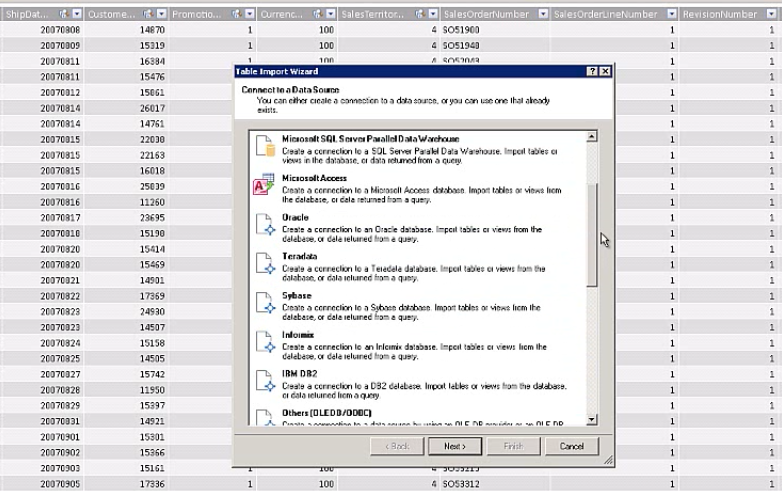Open the CustomerKey column filter dropdown

162,14
